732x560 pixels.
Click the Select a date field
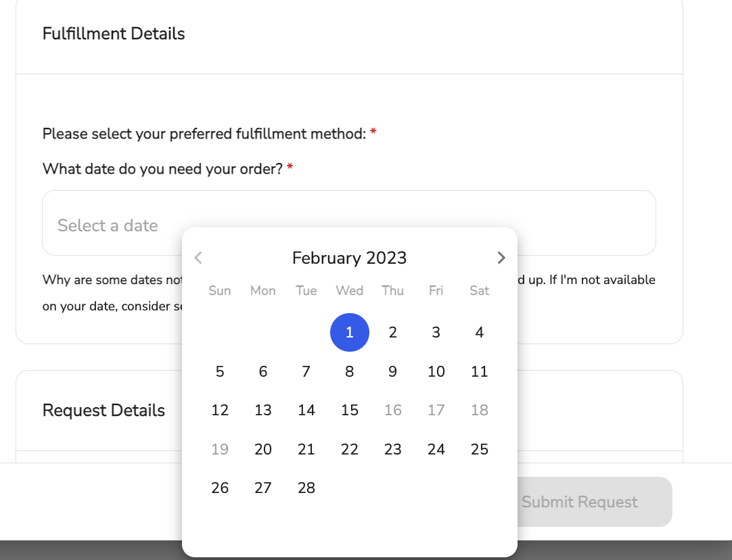(349, 223)
